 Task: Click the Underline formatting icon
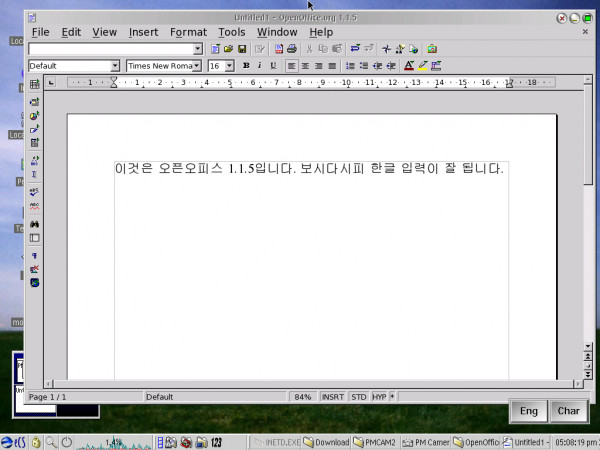tap(273, 66)
